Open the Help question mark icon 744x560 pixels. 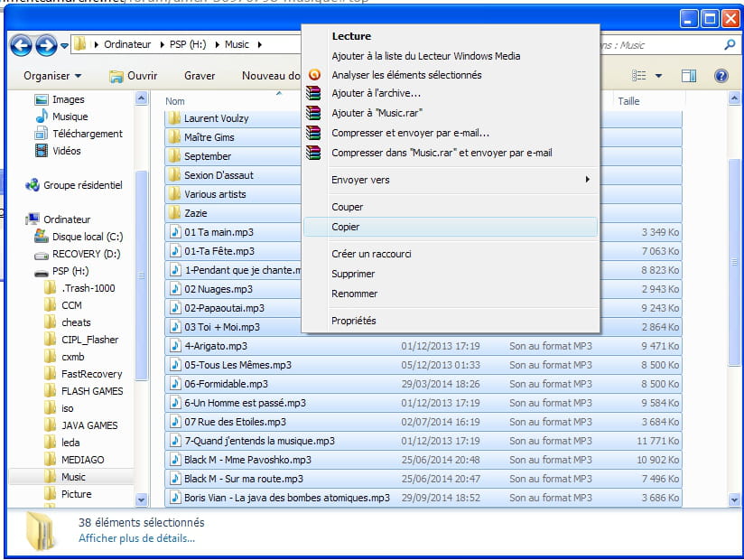[x=721, y=76]
